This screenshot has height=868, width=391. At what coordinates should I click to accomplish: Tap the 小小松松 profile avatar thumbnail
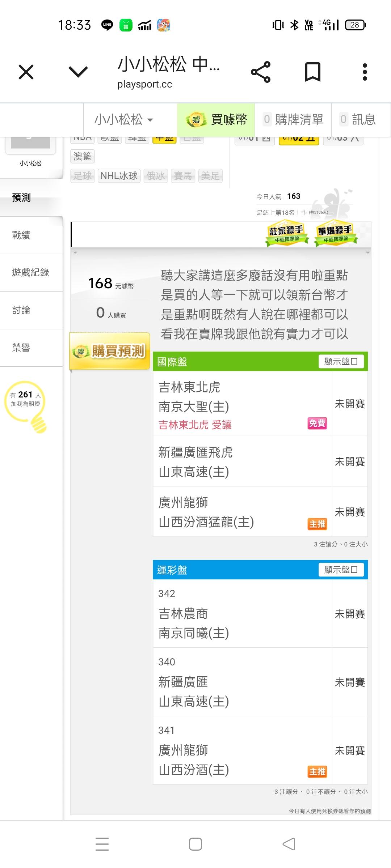[30, 145]
